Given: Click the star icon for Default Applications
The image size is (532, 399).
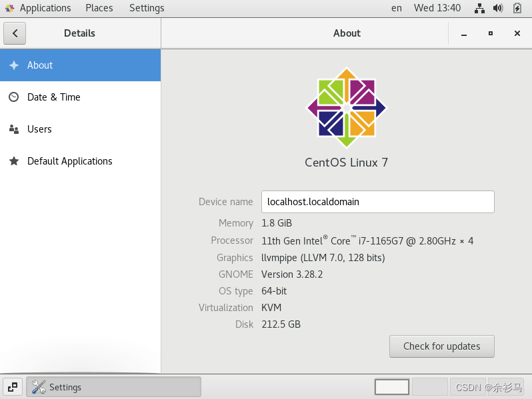Looking at the screenshot, I should [14, 161].
